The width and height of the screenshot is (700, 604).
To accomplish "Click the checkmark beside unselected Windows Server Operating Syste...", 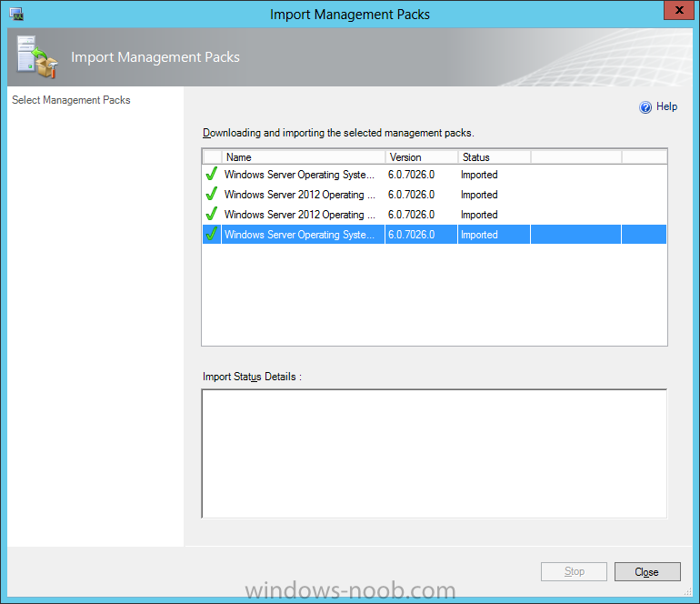I will [x=212, y=174].
